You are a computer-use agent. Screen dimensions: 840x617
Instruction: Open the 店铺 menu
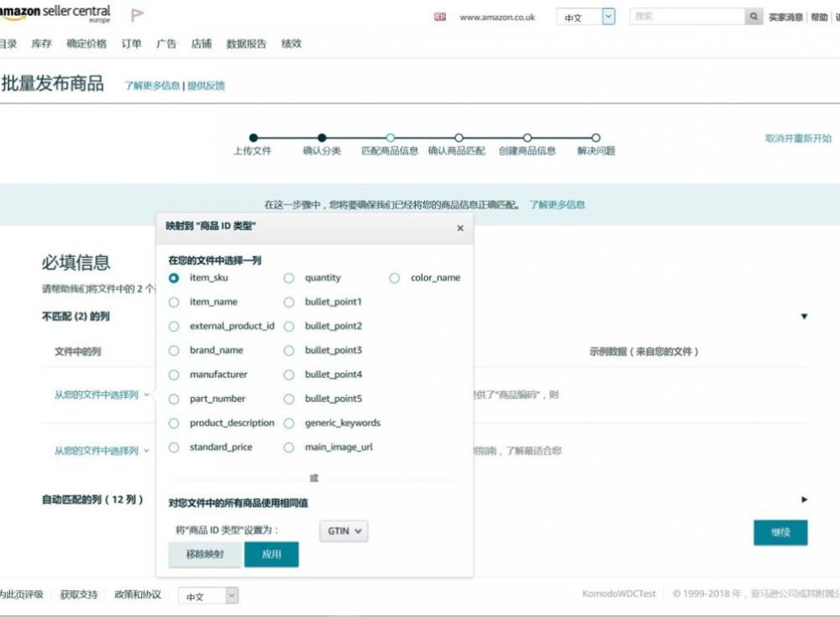coord(202,44)
